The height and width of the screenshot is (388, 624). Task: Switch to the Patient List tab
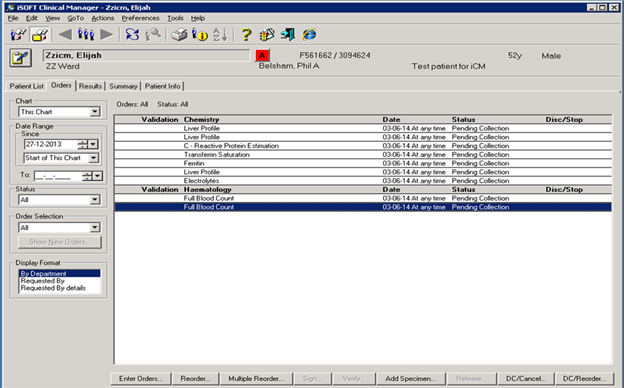[x=27, y=86]
